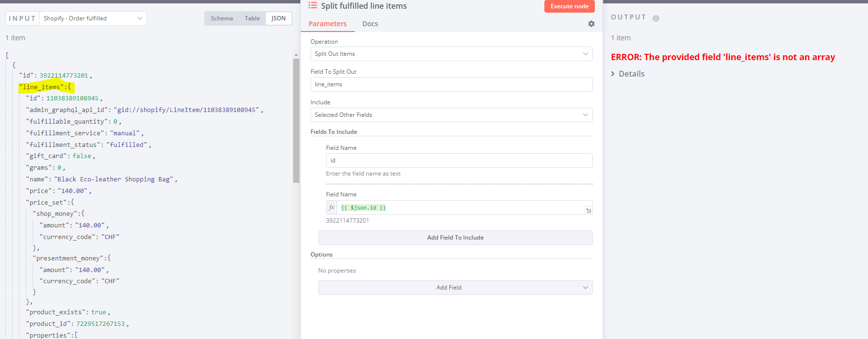Click the input JSON panel scrollbar
Screen dimensions: 868x339
click(296, 121)
